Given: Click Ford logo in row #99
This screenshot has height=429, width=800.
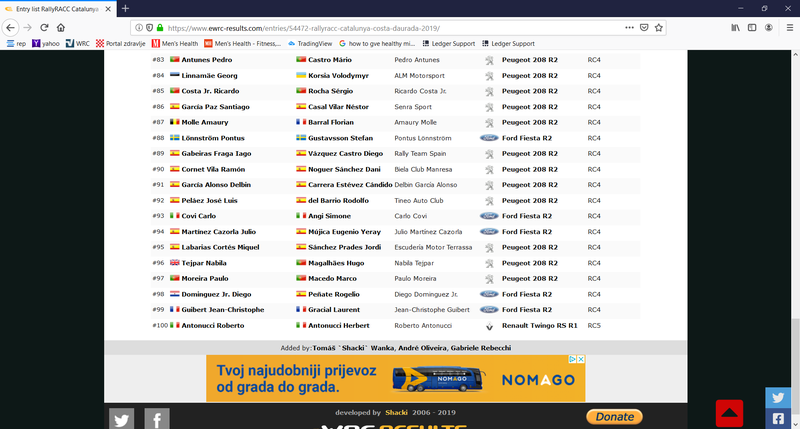Looking at the screenshot, I should click(x=489, y=310).
